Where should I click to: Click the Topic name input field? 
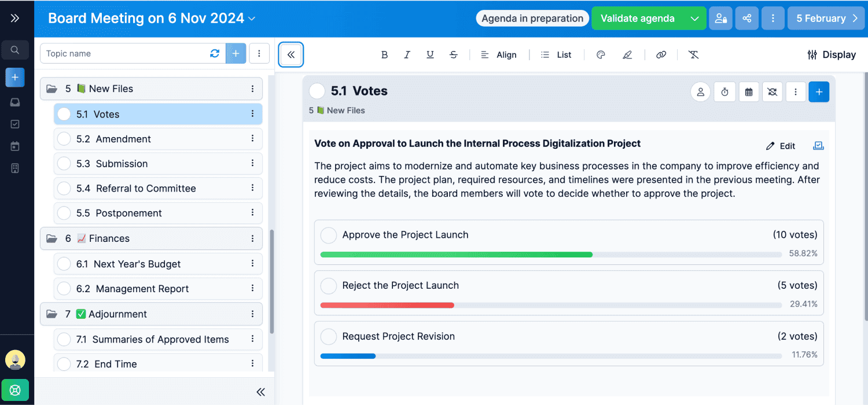124,54
